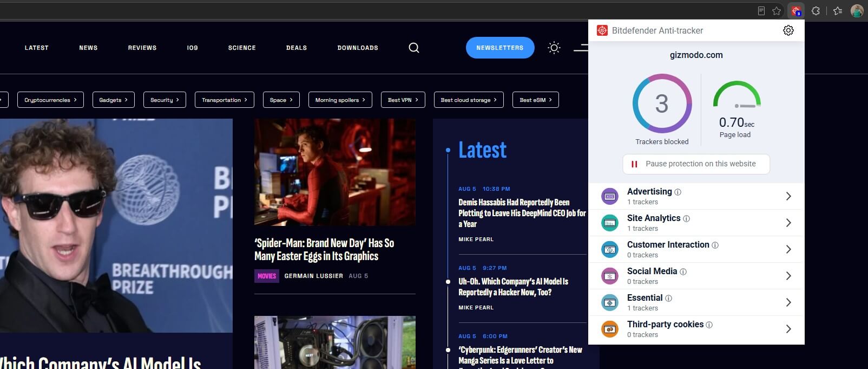Open the Morning spoilers topic chip
This screenshot has height=369, width=868.
pyautogui.click(x=340, y=100)
